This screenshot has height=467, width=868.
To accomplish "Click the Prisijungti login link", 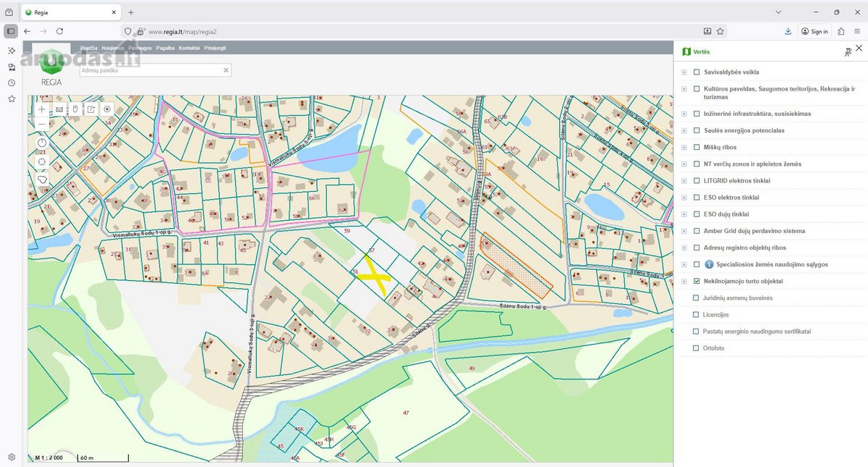I will [x=216, y=48].
